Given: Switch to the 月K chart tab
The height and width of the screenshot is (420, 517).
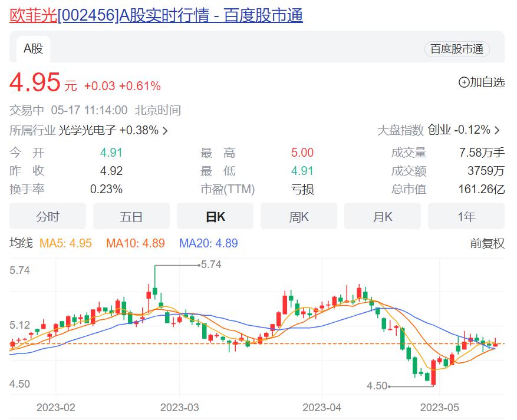Looking at the screenshot, I should pyautogui.click(x=383, y=216).
